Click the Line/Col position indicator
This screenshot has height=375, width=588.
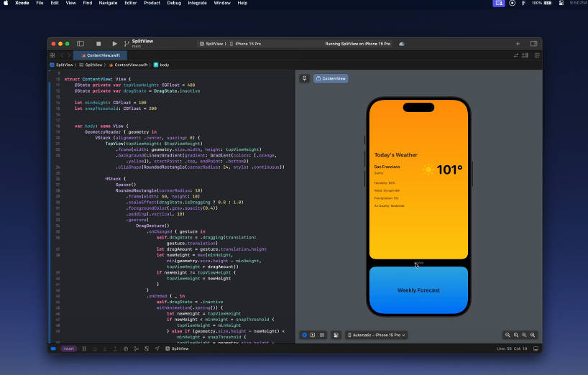(x=512, y=348)
